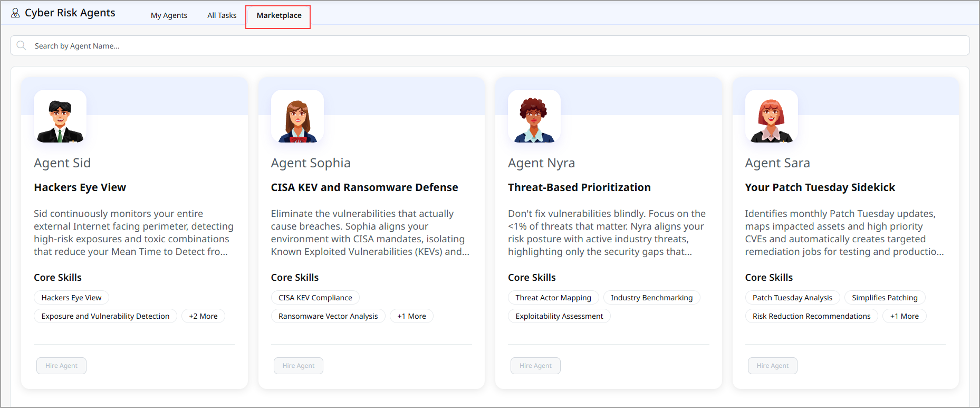Switch to the All Tasks tab
Screen dimensions: 980x408
[222, 15]
